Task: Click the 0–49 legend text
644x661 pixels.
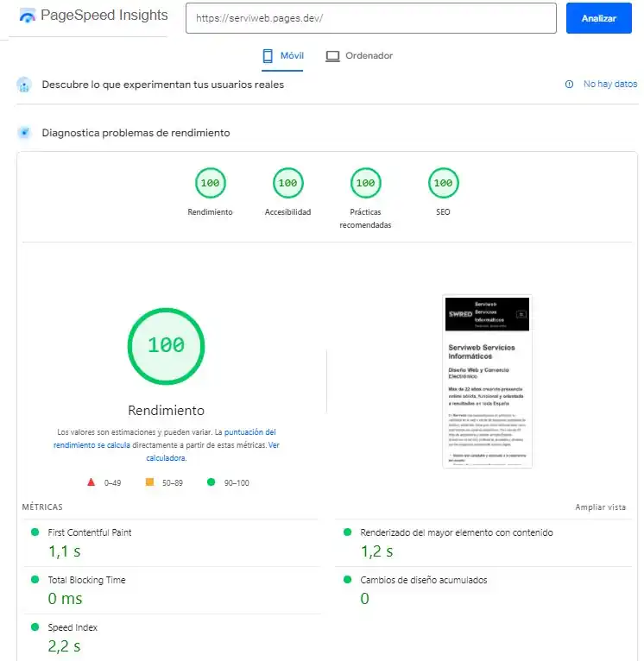Action: (x=112, y=482)
